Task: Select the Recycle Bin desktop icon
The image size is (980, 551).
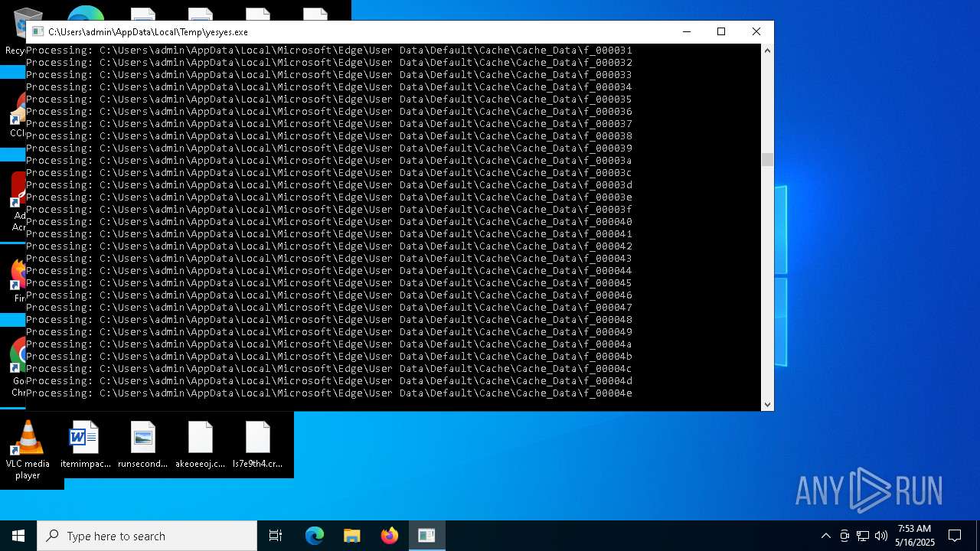Action: pos(15,31)
